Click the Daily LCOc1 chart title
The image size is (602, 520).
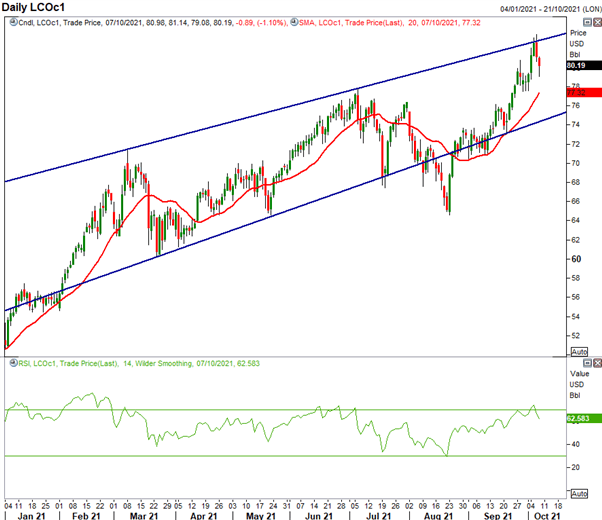pos(33,7)
